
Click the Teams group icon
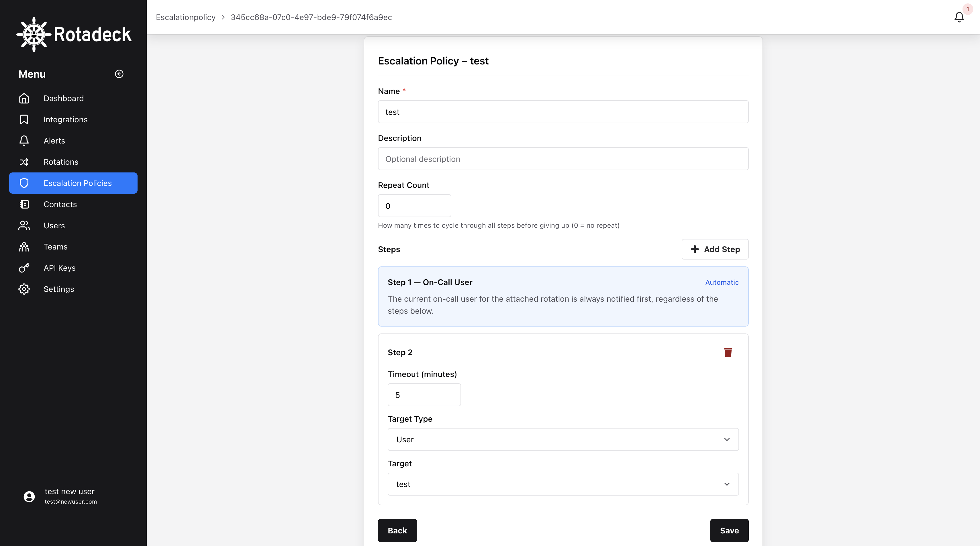(x=24, y=247)
